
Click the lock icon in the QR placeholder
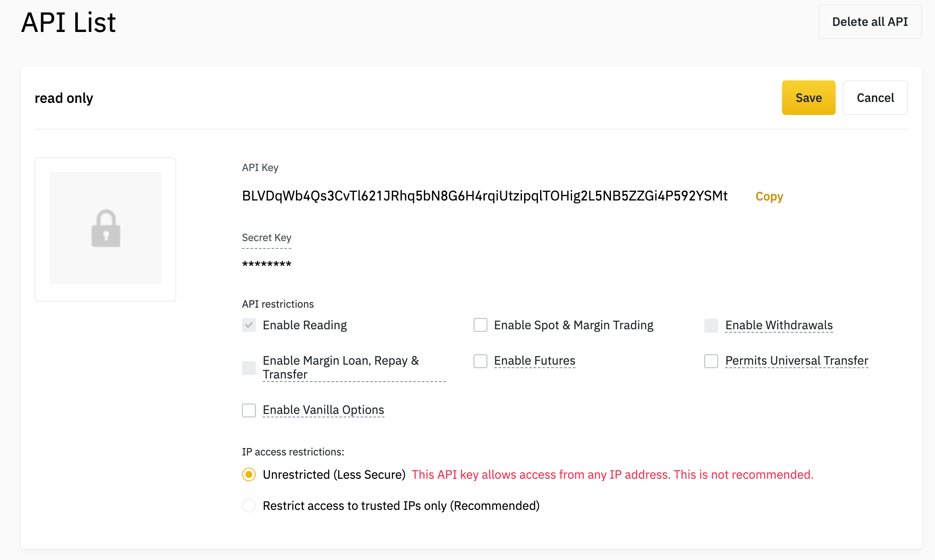(106, 229)
